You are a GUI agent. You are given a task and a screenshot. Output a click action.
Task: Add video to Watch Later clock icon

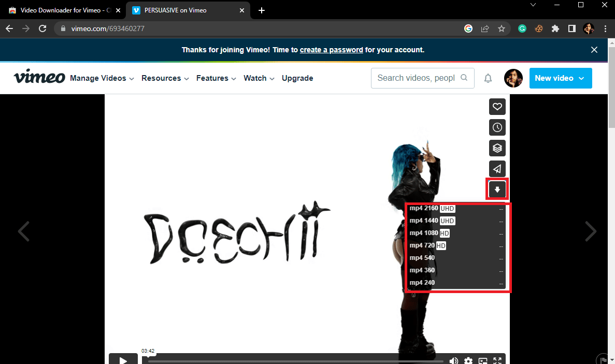(x=497, y=127)
